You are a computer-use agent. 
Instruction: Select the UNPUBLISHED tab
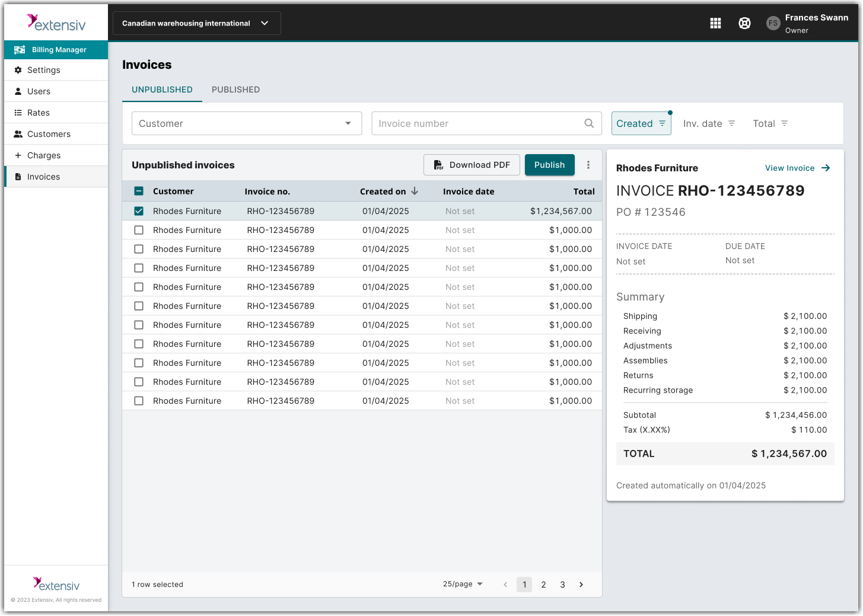tap(162, 90)
